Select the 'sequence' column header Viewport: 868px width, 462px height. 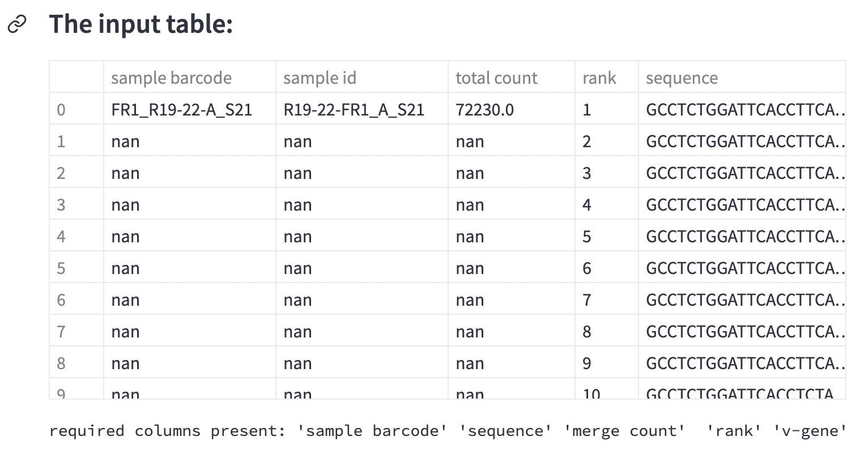tap(682, 78)
